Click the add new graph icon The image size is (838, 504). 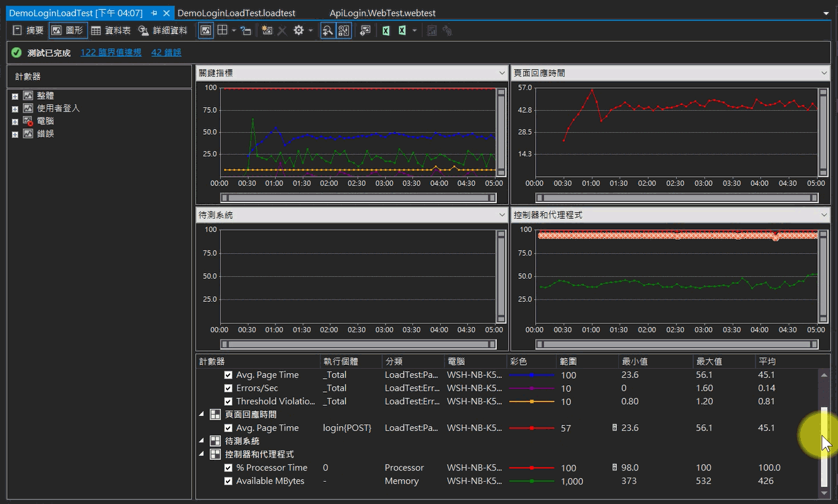pyautogui.click(x=267, y=30)
